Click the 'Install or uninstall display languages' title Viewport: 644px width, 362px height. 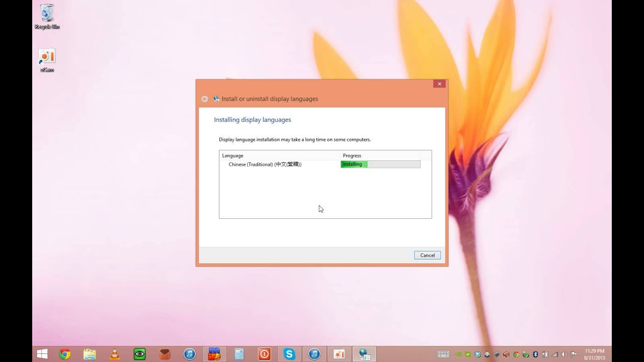point(270,99)
